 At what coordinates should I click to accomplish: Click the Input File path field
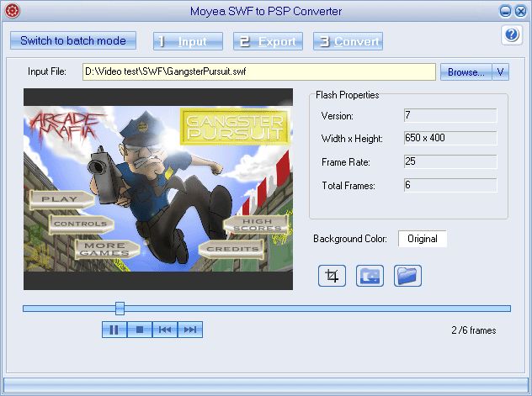pyautogui.click(x=259, y=71)
